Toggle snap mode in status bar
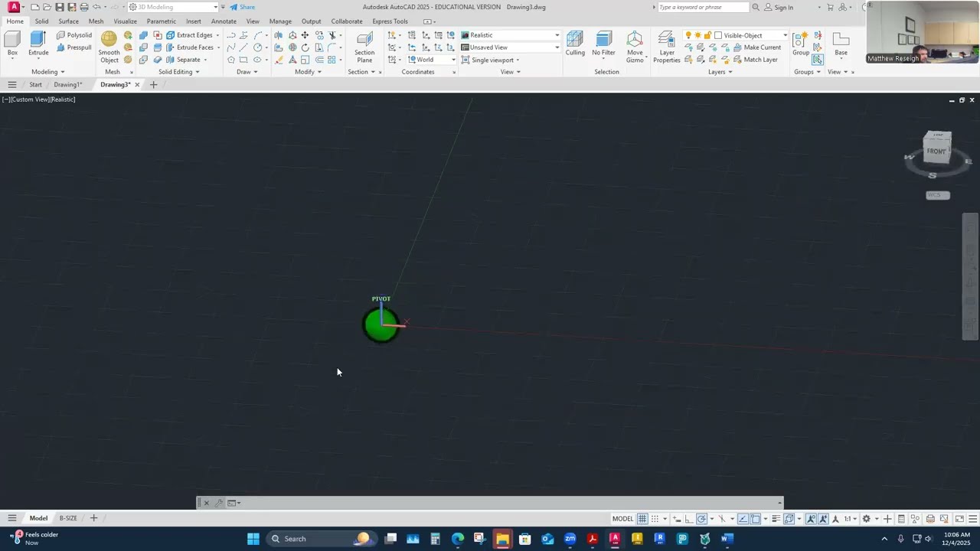This screenshot has height=551, width=980. 655,519
